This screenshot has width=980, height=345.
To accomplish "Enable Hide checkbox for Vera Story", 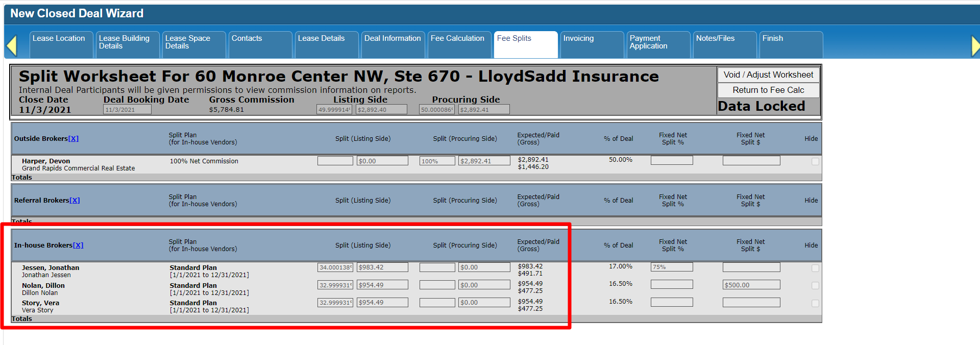I will [815, 304].
